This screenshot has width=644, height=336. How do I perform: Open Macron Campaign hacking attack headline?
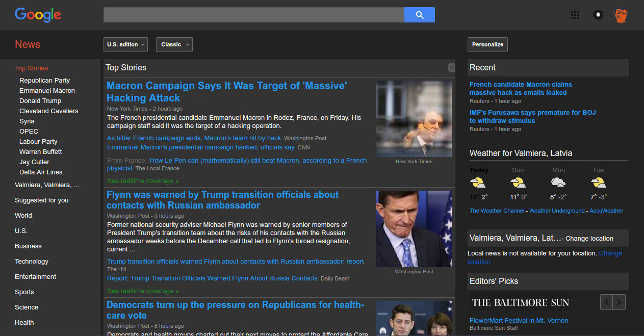[x=227, y=92]
